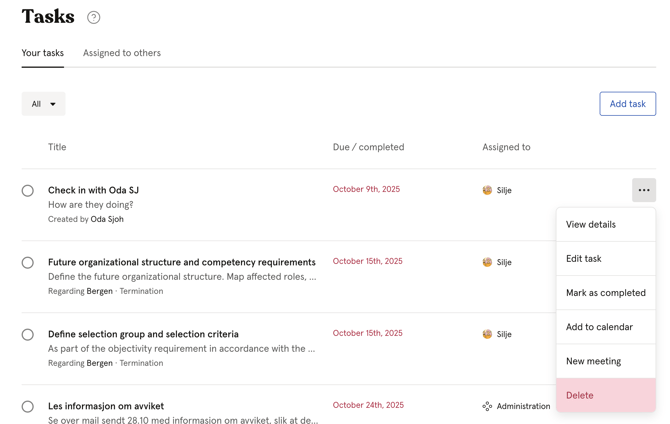This screenshot has height=424, width=670.
Task: Click the Administration group icon
Action: pyautogui.click(x=487, y=406)
